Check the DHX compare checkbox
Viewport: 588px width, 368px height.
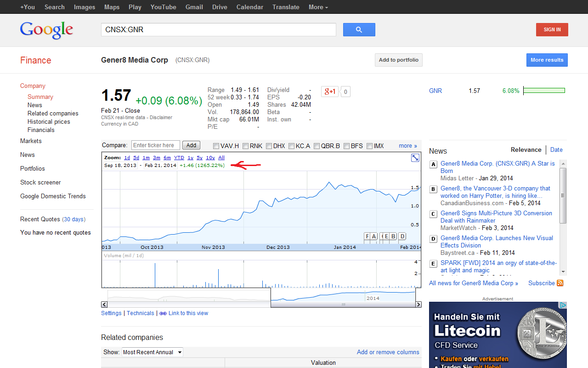pos(269,146)
